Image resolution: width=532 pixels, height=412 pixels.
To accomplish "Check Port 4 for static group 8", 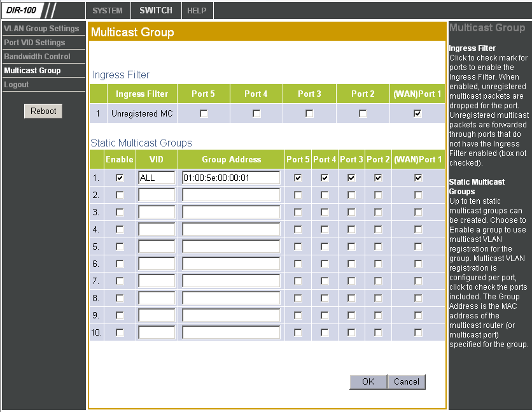I will (x=325, y=298).
